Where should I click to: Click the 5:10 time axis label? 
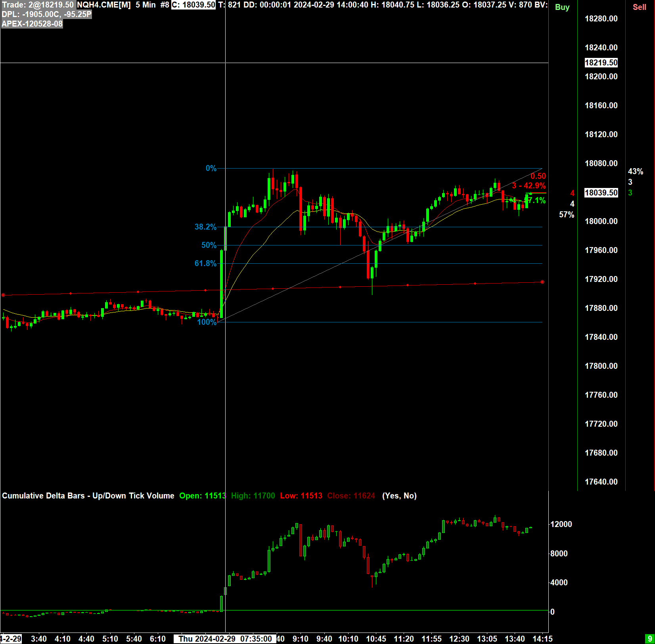point(110,639)
